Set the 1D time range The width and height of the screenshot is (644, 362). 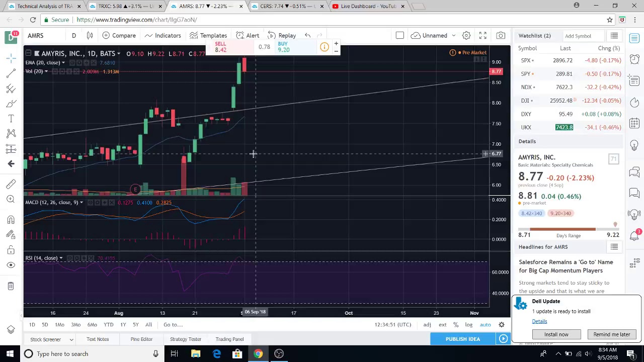pos(32,325)
